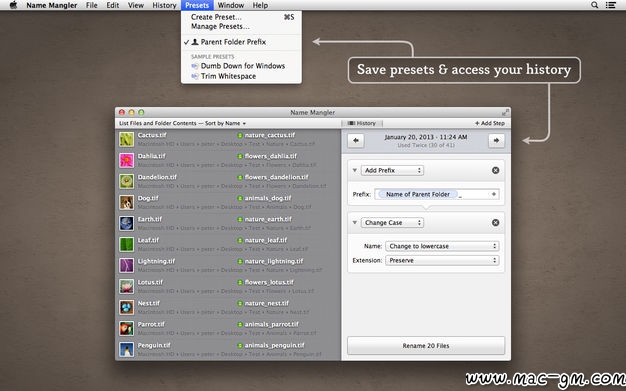Open the History menu in menu bar
The image size is (626, 391).
[x=164, y=5]
